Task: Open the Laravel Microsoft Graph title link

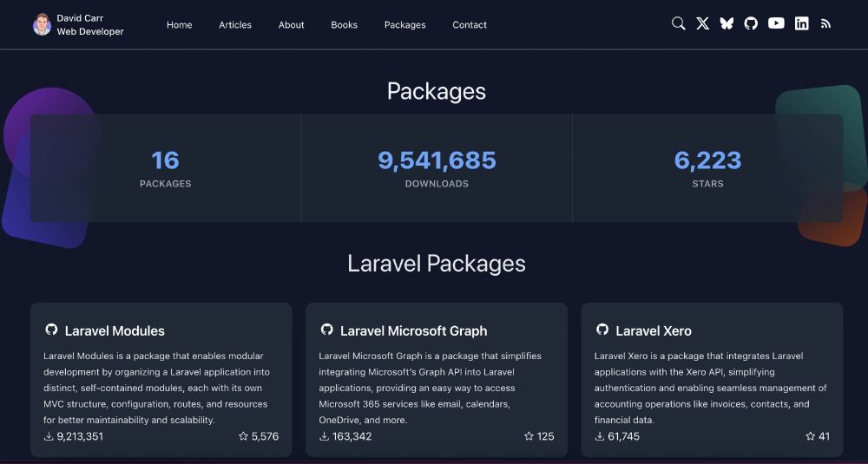Action: (413, 330)
